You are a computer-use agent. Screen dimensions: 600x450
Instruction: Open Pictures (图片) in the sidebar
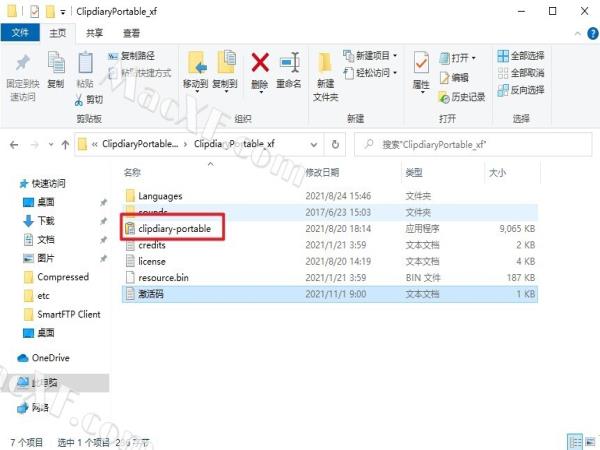[x=39, y=258]
